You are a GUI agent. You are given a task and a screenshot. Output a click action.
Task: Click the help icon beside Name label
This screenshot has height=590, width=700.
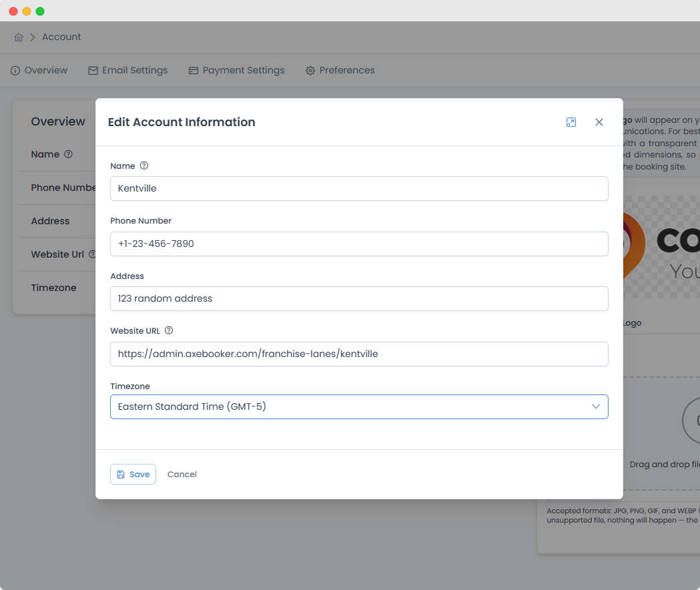coord(143,166)
